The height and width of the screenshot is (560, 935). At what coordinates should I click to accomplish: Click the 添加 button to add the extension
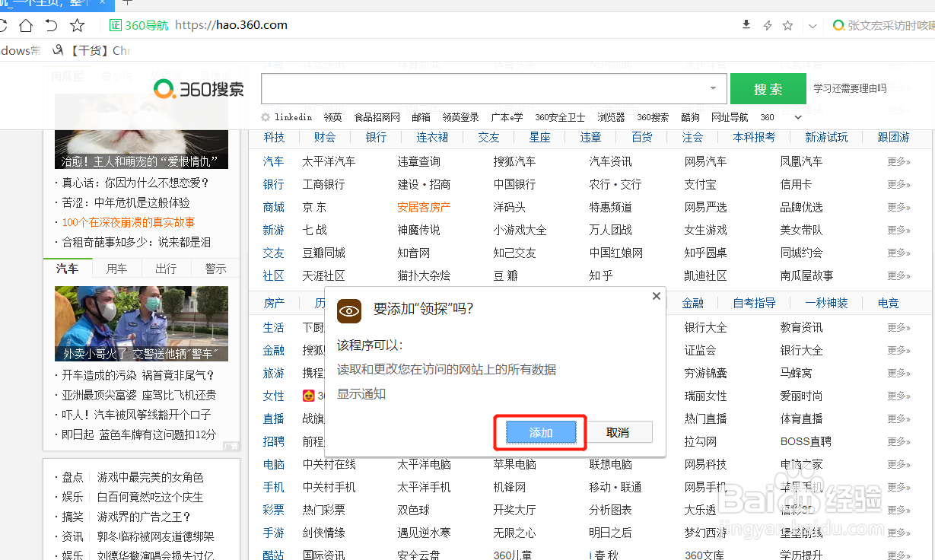pyautogui.click(x=541, y=432)
